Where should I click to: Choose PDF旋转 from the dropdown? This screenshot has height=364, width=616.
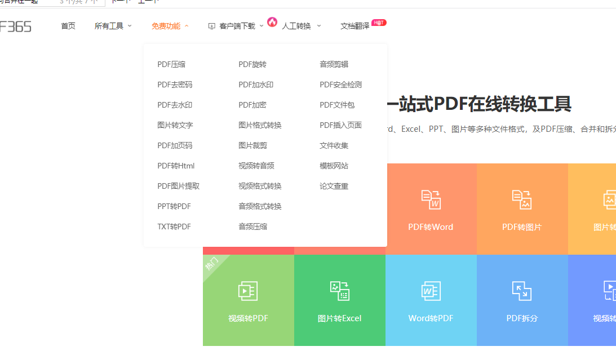point(252,64)
